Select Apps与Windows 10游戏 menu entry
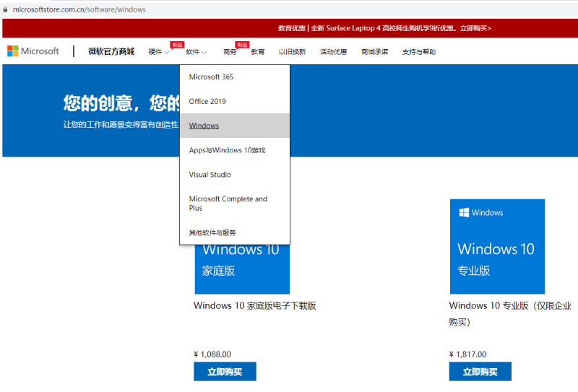Viewport: 578px width, 392px height. (x=235, y=150)
